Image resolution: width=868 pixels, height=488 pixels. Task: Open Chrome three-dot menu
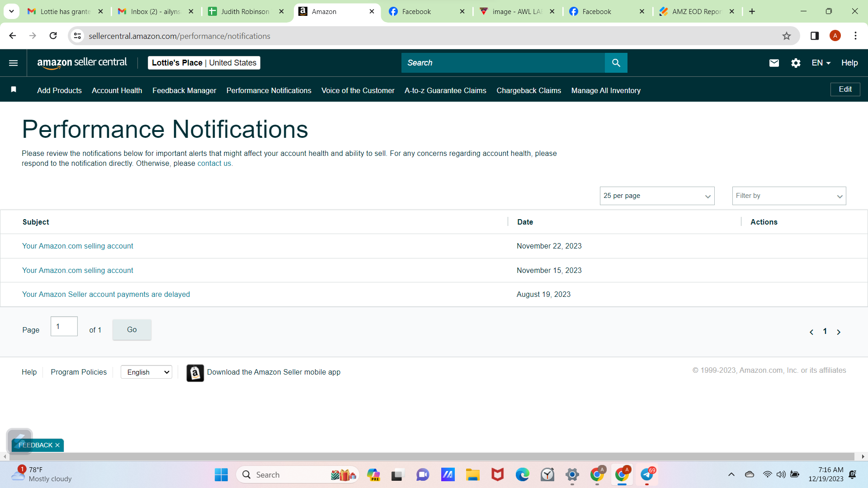click(x=855, y=36)
